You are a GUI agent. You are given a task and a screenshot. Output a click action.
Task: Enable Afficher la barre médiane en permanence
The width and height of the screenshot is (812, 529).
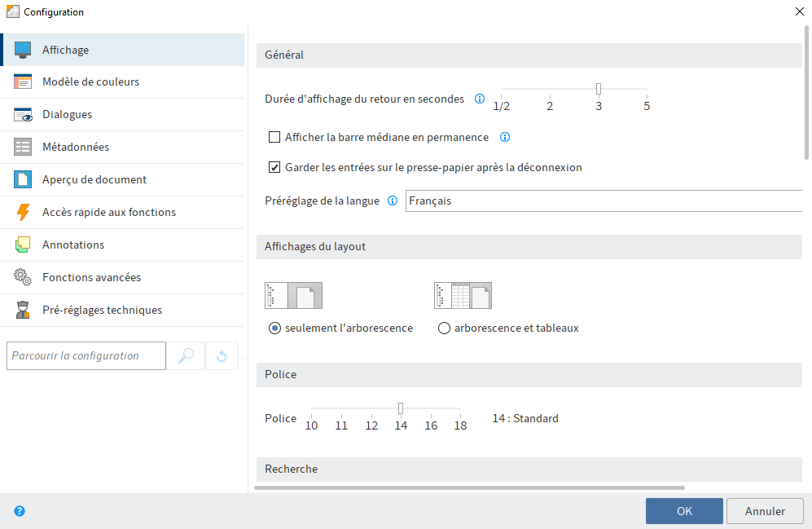point(274,137)
